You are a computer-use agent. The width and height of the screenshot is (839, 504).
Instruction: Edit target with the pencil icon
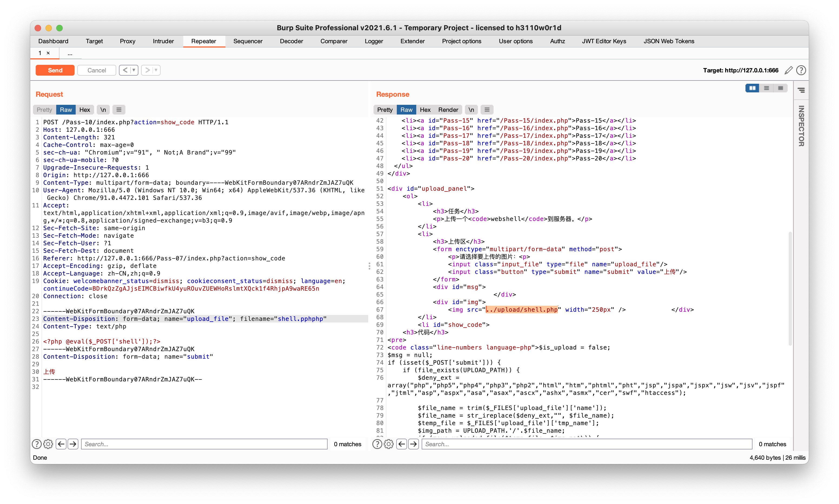(x=788, y=70)
